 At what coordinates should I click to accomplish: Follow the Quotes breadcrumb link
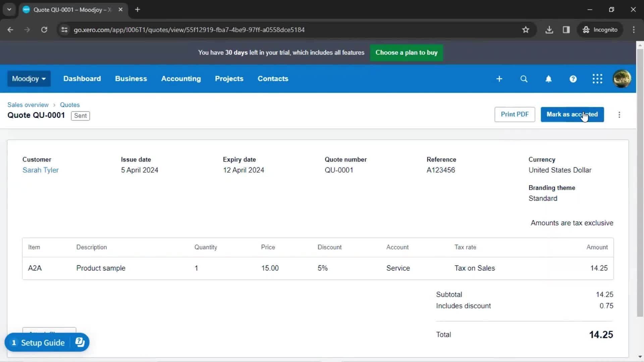70,105
